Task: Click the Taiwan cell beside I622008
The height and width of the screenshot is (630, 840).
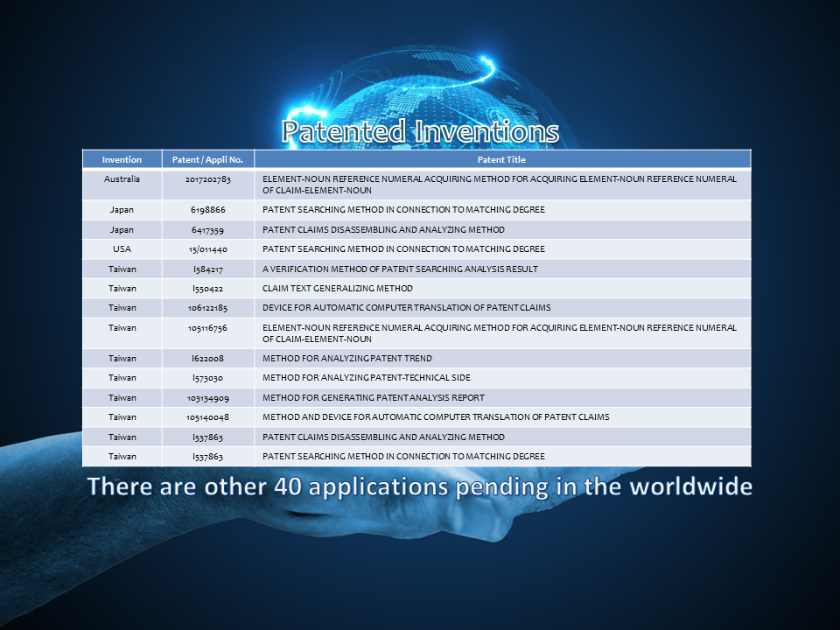Action: [x=122, y=359]
